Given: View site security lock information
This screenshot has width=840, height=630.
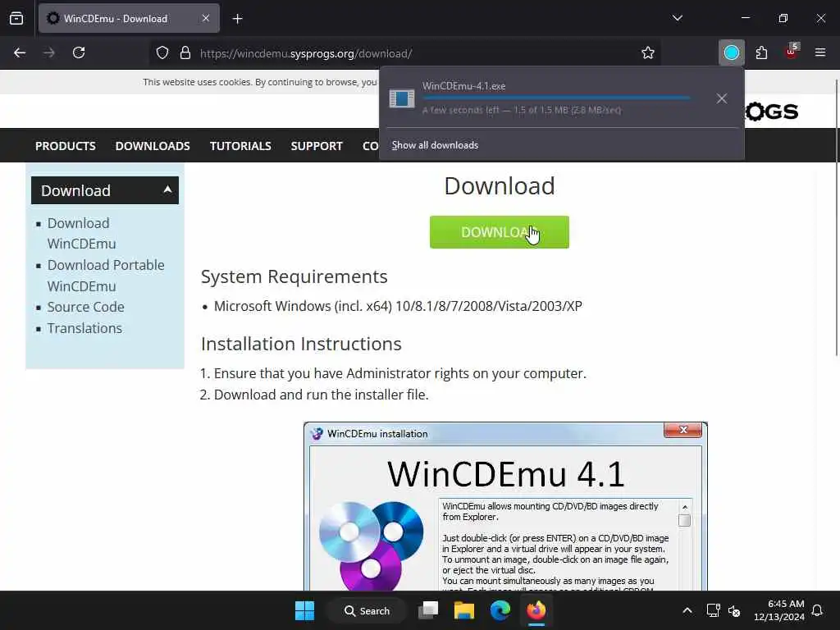Looking at the screenshot, I should pos(185,53).
